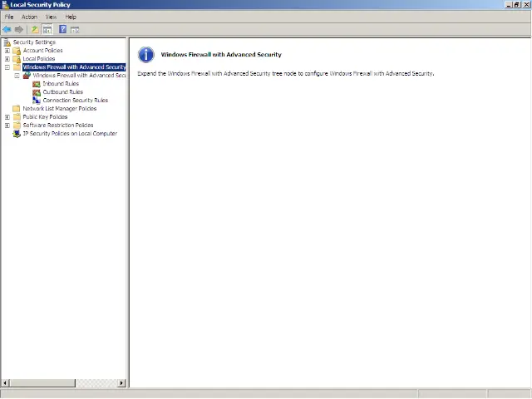Select Security Settings in the tree

click(34, 42)
